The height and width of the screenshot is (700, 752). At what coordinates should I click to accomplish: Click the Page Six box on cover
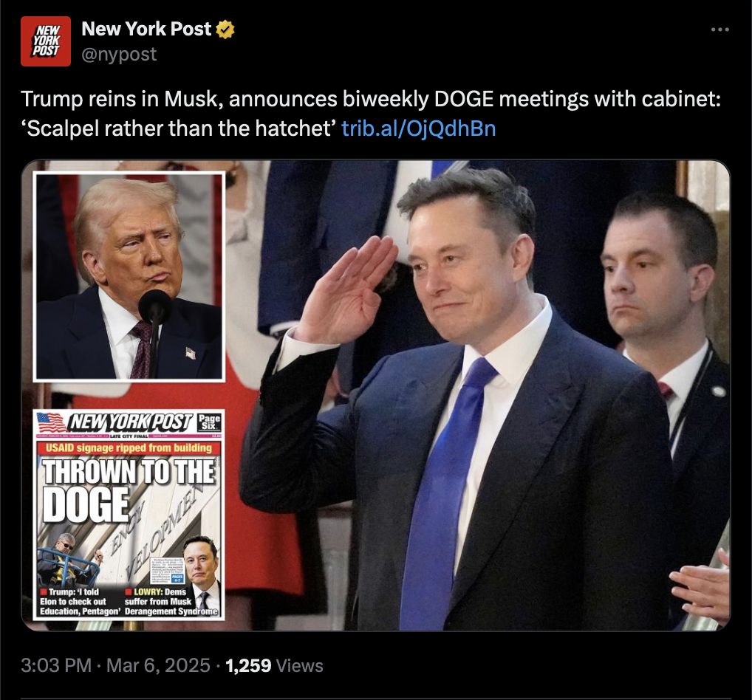click(210, 422)
